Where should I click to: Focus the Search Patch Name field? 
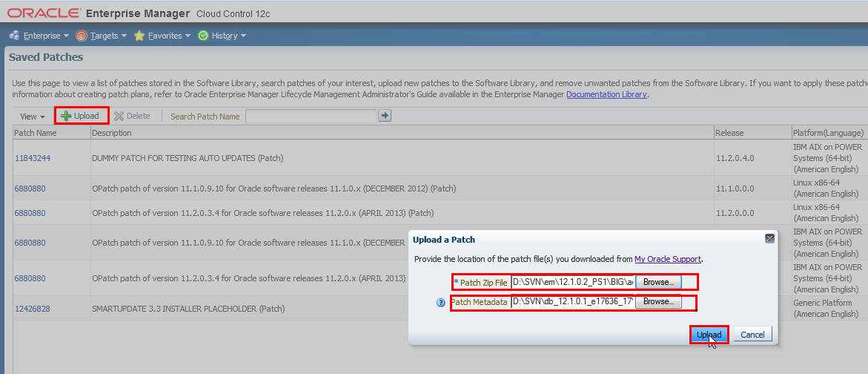tap(311, 116)
